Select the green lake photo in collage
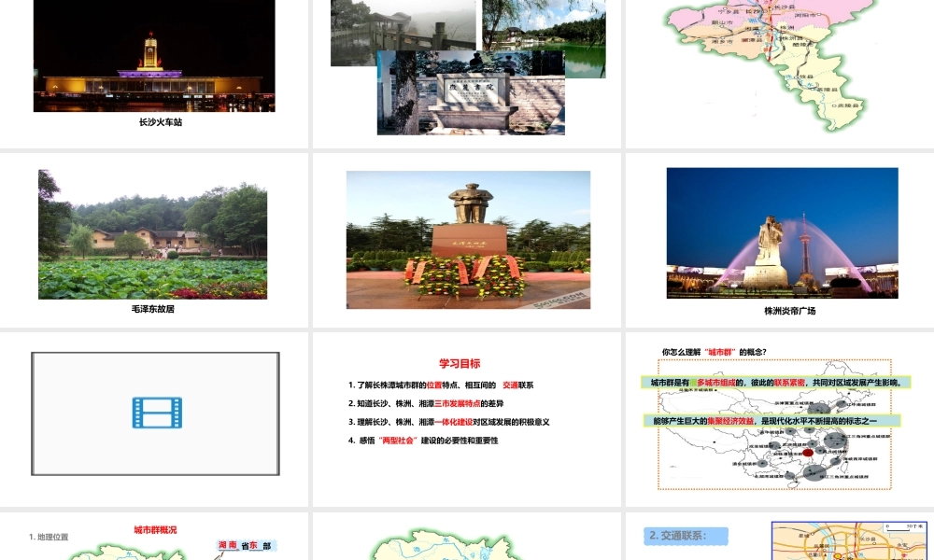The height and width of the screenshot is (560, 934). 544,38
